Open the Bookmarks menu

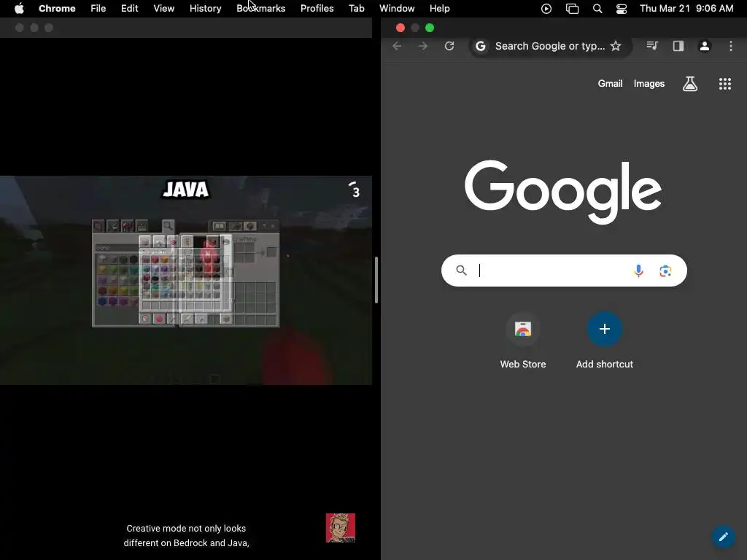tap(261, 9)
